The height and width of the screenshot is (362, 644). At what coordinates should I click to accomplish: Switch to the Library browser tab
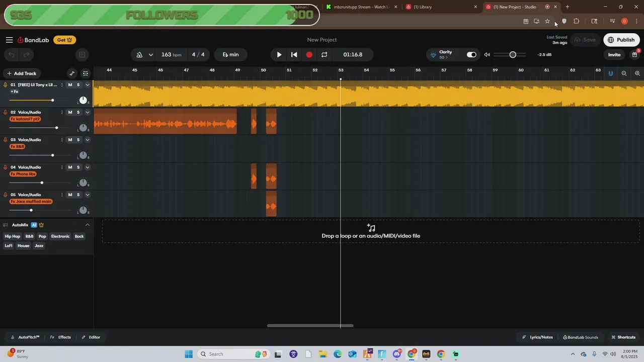point(440,7)
